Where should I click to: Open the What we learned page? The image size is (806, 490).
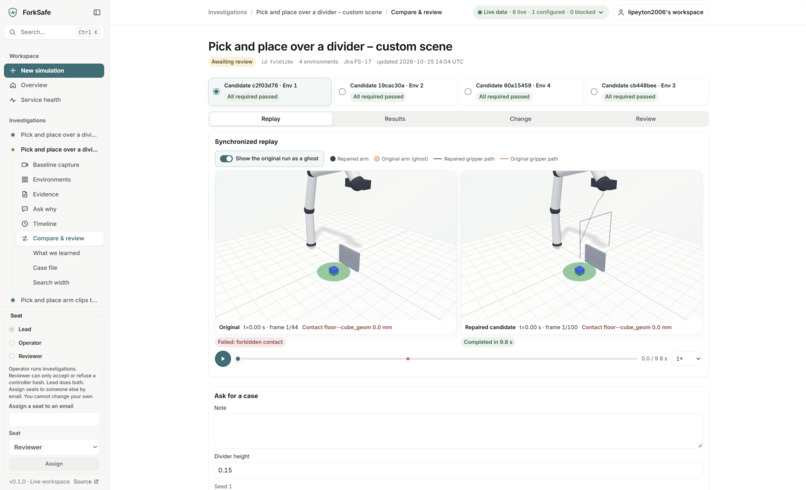(x=57, y=253)
